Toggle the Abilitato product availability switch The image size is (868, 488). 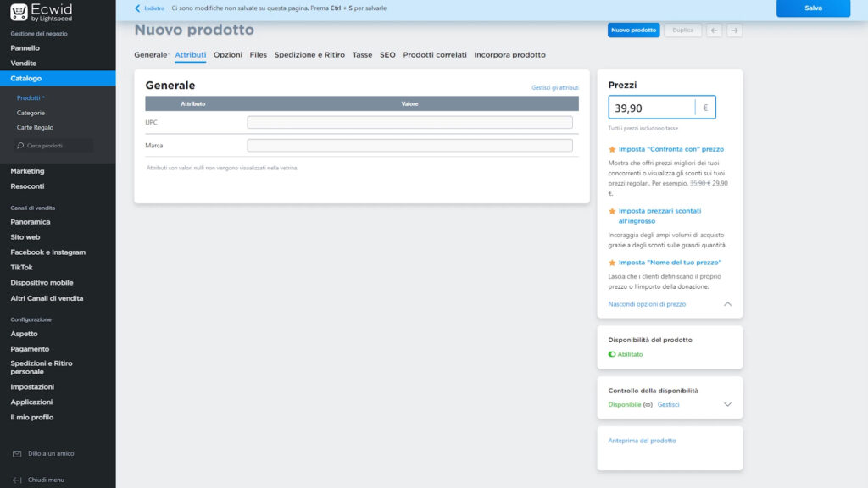(x=612, y=354)
